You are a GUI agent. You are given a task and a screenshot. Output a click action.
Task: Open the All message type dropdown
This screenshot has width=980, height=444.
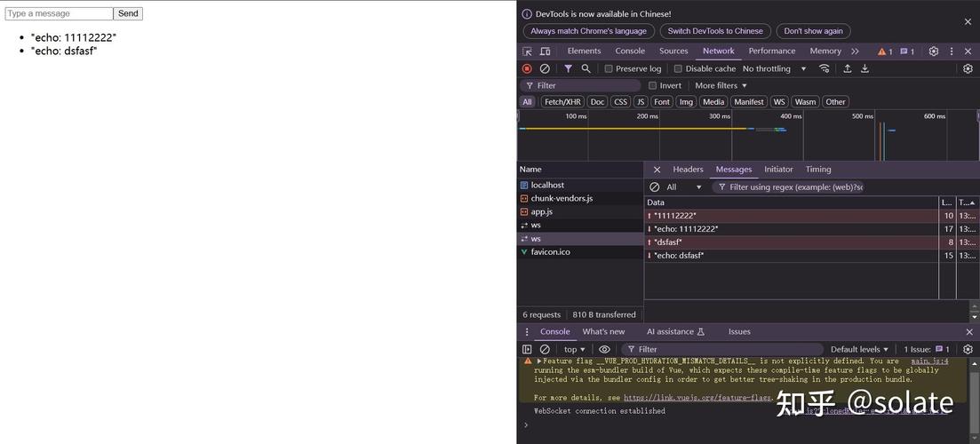pos(684,186)
